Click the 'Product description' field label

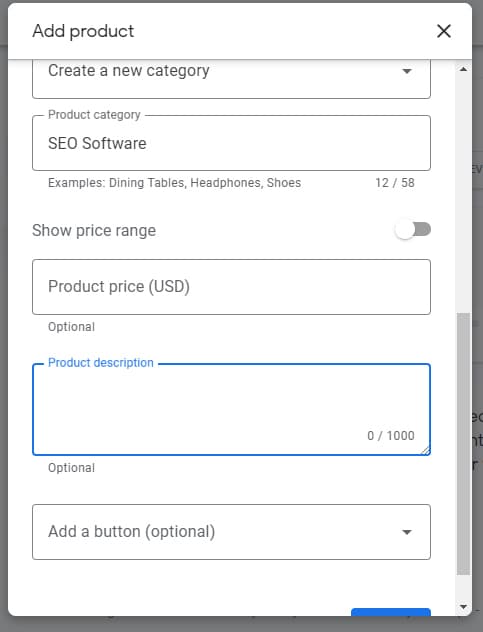pyautogui.click(x=101, y=363)
